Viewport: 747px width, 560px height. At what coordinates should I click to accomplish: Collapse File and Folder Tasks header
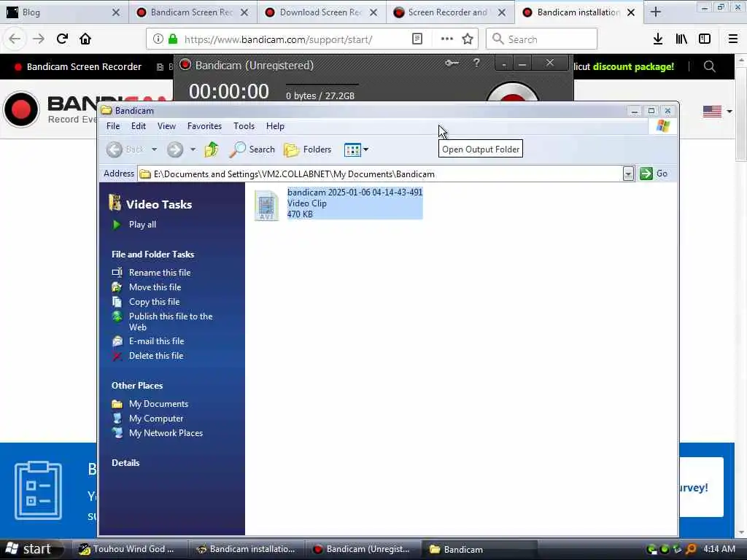click(x=153, y=254)
